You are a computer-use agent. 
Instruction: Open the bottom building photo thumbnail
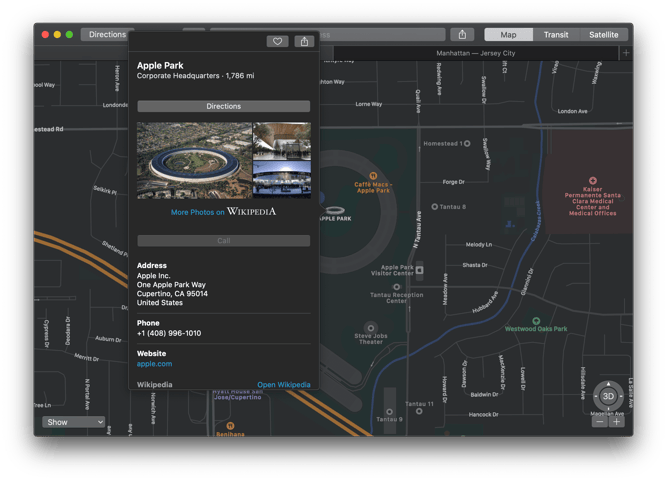pyautogui.click(x=282, y=180)
